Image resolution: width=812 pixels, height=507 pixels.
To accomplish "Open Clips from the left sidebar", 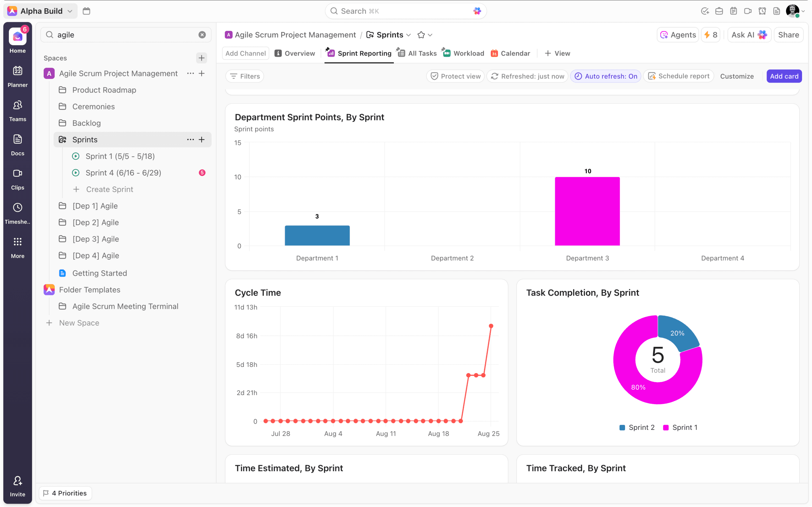I will coord(17,173).
